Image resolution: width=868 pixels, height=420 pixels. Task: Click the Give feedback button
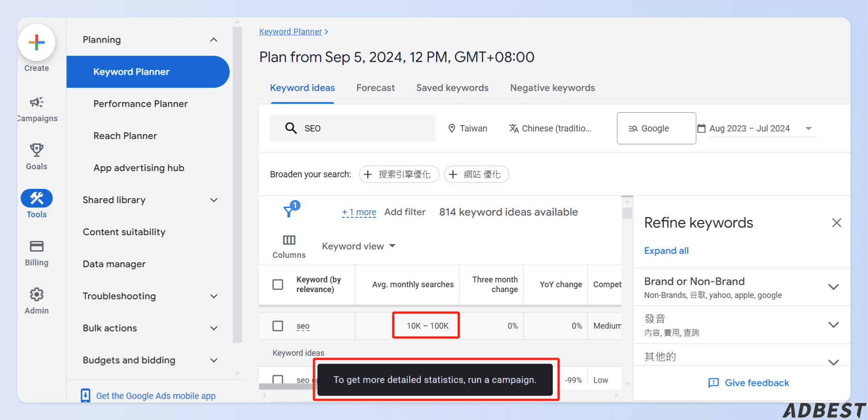[x=749, y=383]
